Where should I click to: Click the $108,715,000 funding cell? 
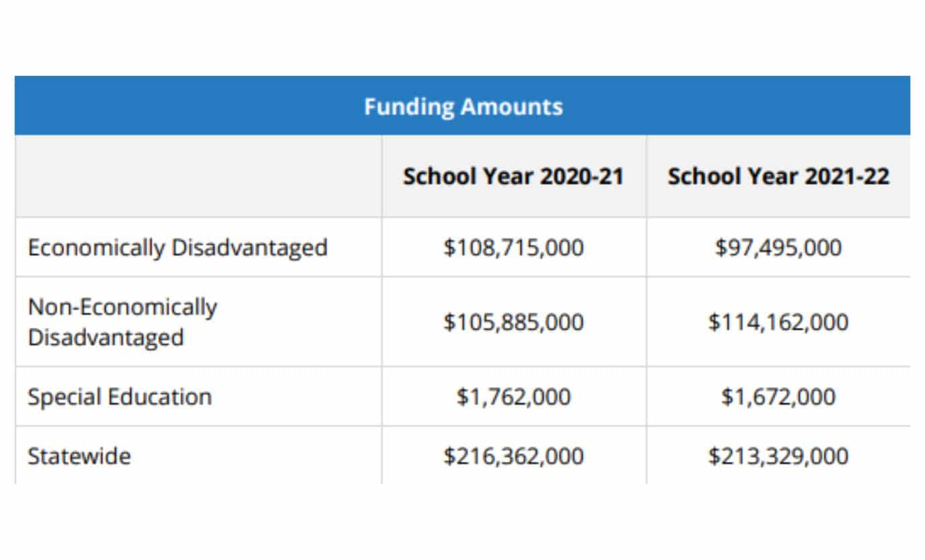(x=513, y=247)
